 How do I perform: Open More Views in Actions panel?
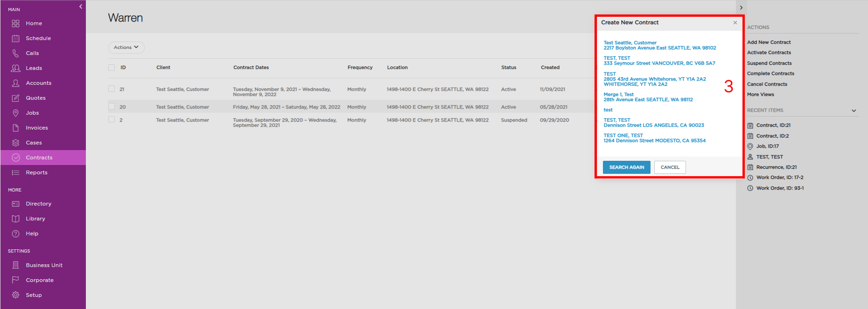click(x=760, y=95)
